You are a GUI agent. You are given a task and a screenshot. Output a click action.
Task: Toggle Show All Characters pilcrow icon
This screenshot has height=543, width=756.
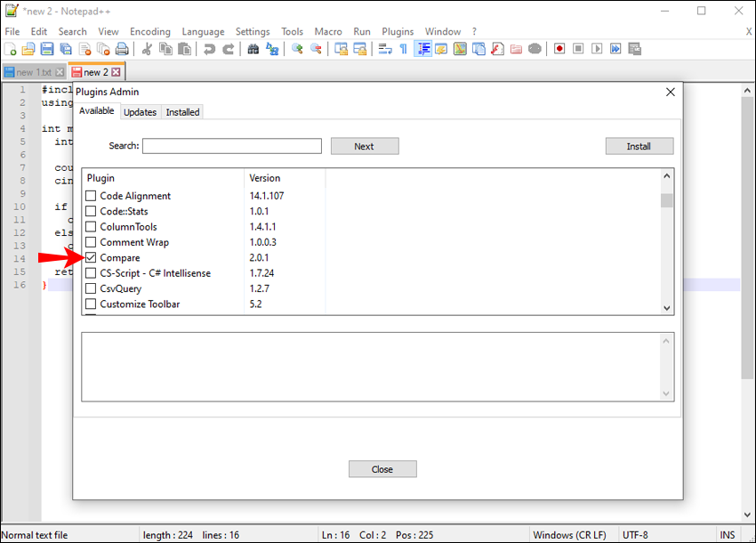click(404, 49)
